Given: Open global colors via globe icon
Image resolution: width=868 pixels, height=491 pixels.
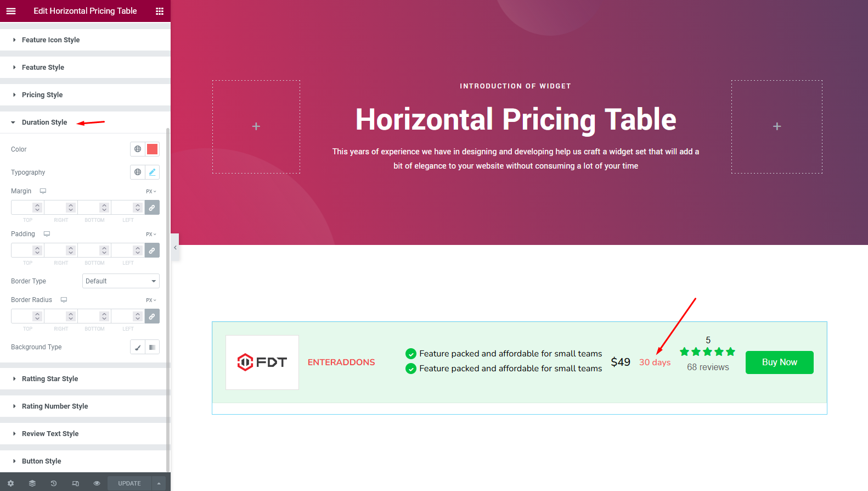Looking at the screenshot, I should pyautogui.click(x=137, y=149).
